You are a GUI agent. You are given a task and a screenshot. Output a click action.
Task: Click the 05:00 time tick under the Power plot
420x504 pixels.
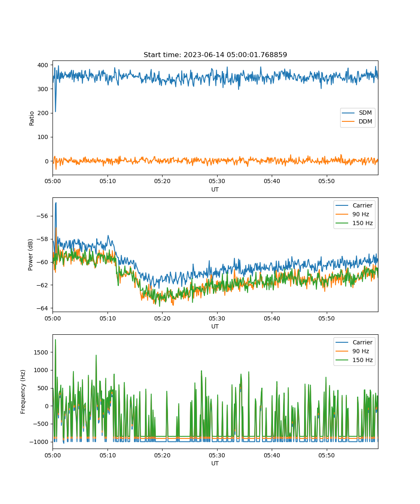tap(52, 318)
